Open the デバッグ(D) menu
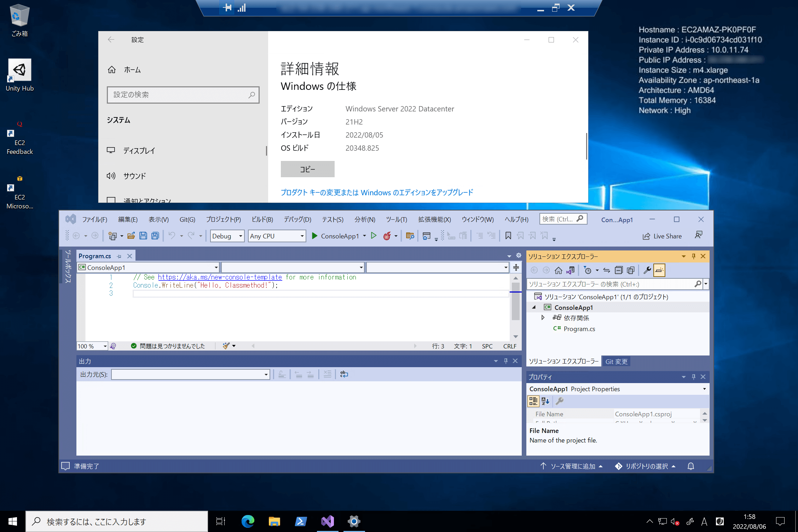This screenshot has width=798, height=532. (x=297, y=219)
